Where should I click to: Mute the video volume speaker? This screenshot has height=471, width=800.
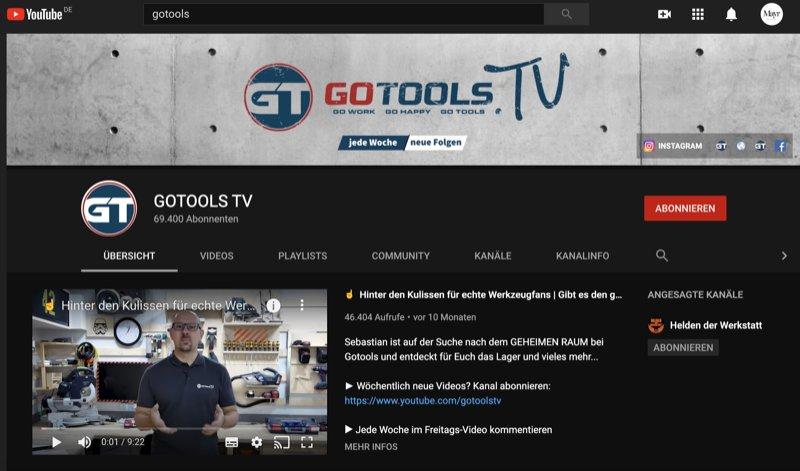pyautogui.click(x=84, y=442)
